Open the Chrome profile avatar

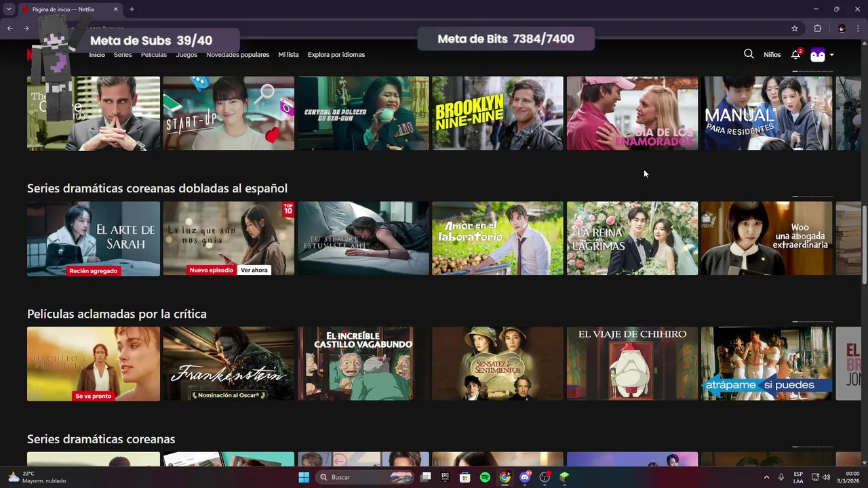pyautogui.click(x=842, y=28)
